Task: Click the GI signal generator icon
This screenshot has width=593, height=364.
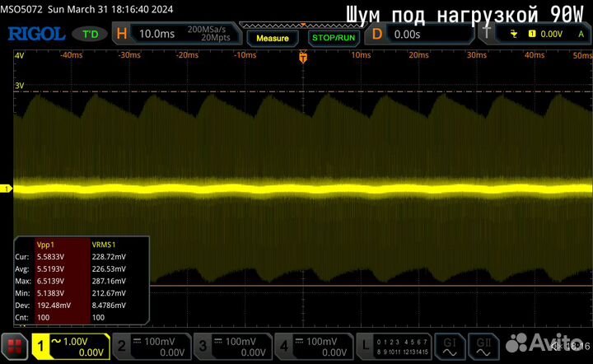Action: 451,345
